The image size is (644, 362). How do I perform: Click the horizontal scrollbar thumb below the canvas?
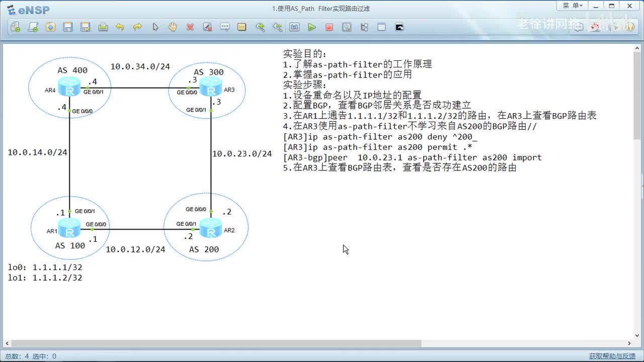click(216, 343)
